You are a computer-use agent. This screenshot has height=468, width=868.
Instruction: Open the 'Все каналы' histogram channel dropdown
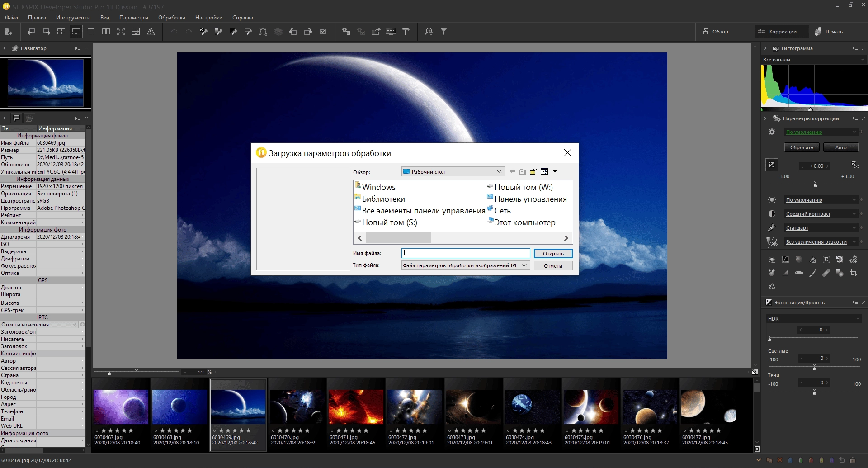(814, 60)
